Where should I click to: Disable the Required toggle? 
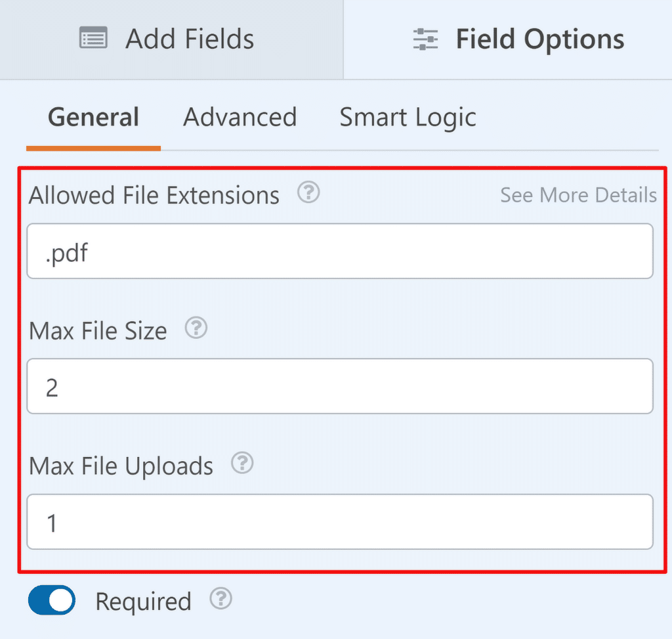[x=51, y=600]
